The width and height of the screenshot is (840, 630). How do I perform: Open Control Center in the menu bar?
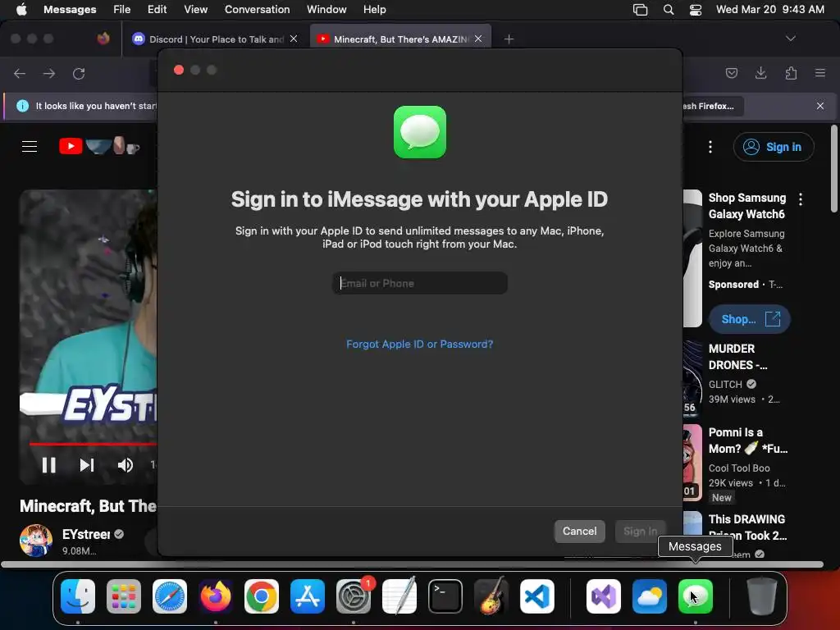point(696,10)
